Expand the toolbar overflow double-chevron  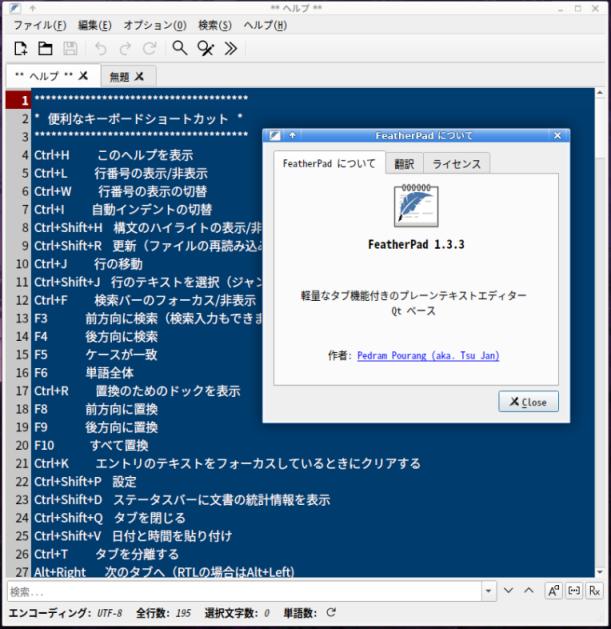tap(231, 49)
